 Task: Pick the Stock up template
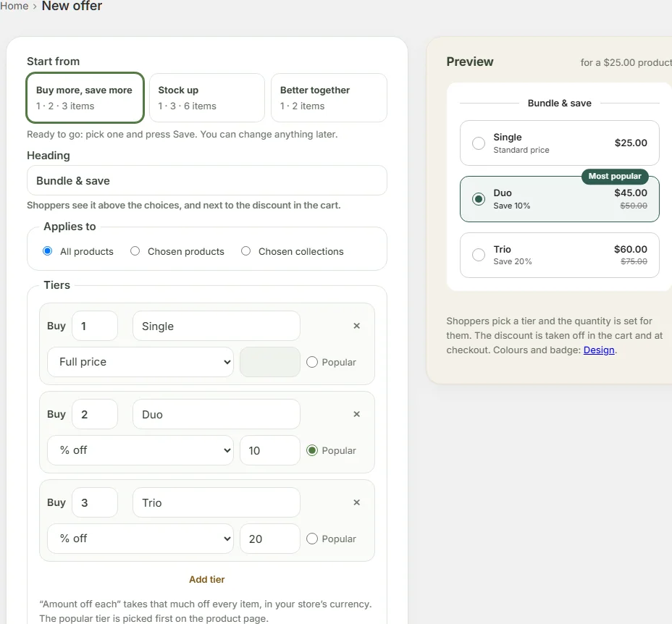point(207,98)
